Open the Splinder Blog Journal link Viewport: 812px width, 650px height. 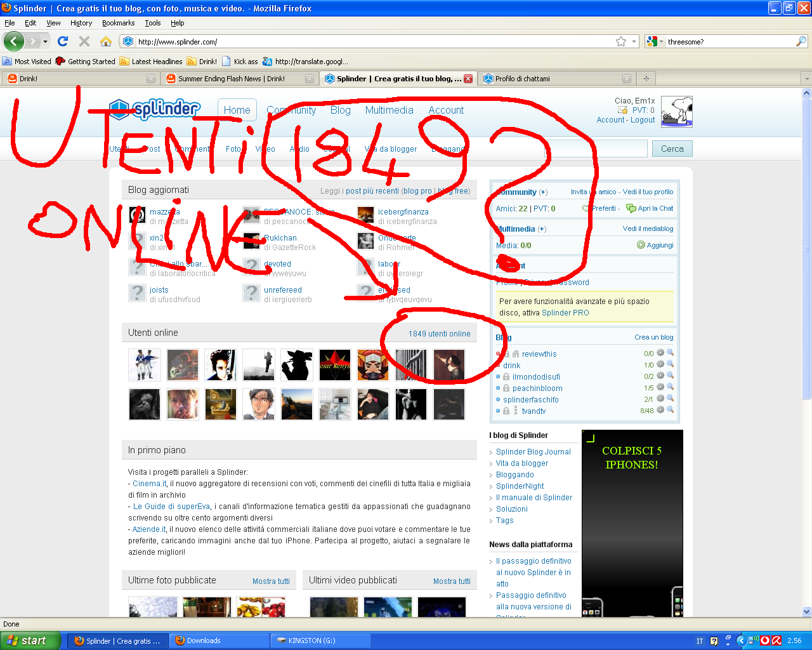534,452
